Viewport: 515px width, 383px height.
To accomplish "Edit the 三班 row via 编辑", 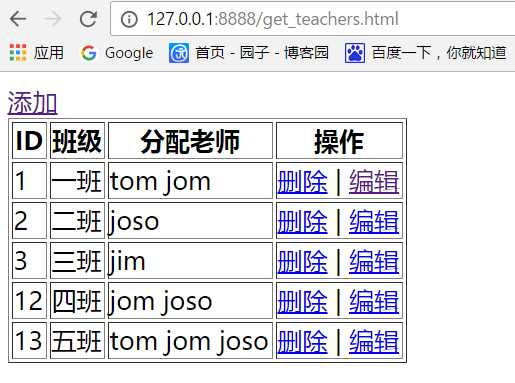I will [x=374, y=261].
